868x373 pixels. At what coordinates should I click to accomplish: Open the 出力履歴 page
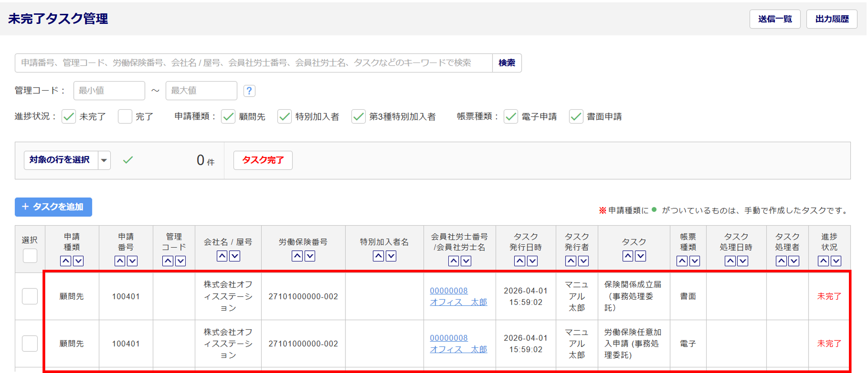click(x=832, y=19)
